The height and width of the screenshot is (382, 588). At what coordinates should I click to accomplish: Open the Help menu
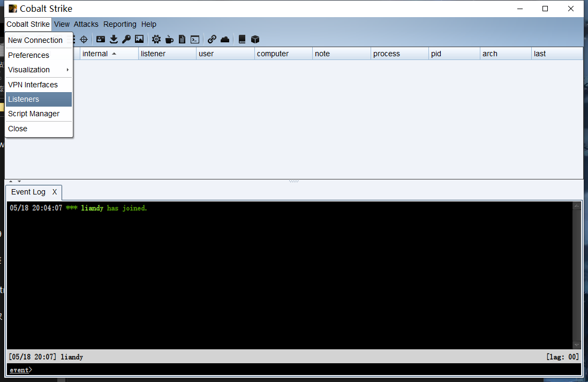(148, 25)
